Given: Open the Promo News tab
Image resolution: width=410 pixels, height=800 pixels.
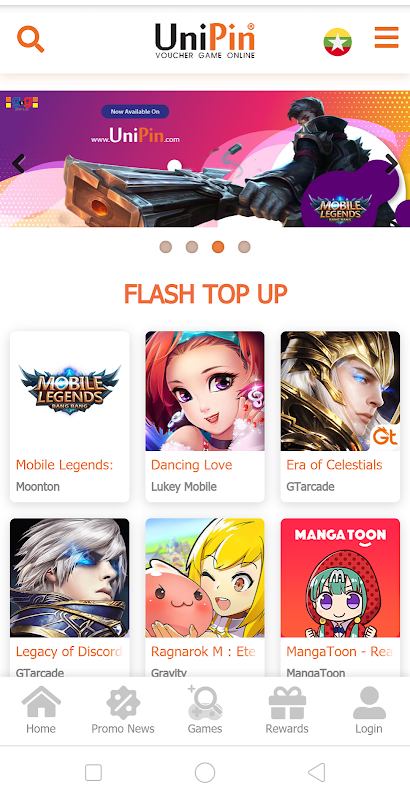Looking at the screenshot, I should [x=122, y=710].
